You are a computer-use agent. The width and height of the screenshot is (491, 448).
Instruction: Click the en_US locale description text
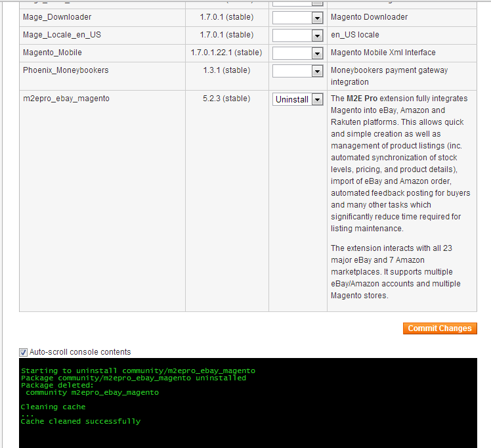pos(354,35)
